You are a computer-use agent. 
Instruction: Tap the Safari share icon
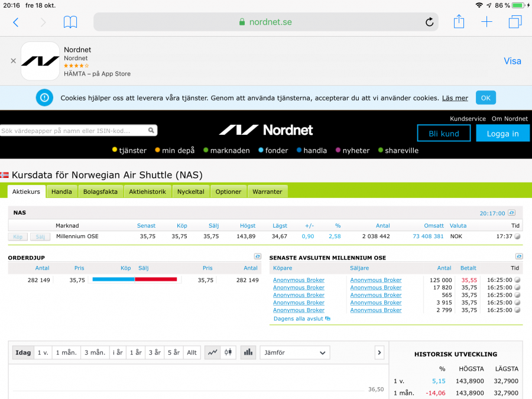[x=459, y=22]
